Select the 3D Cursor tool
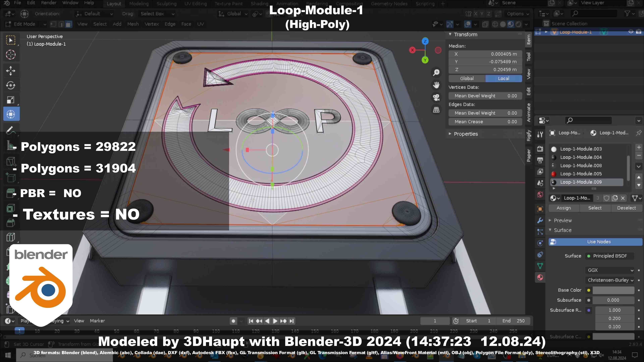 [11, 54]
